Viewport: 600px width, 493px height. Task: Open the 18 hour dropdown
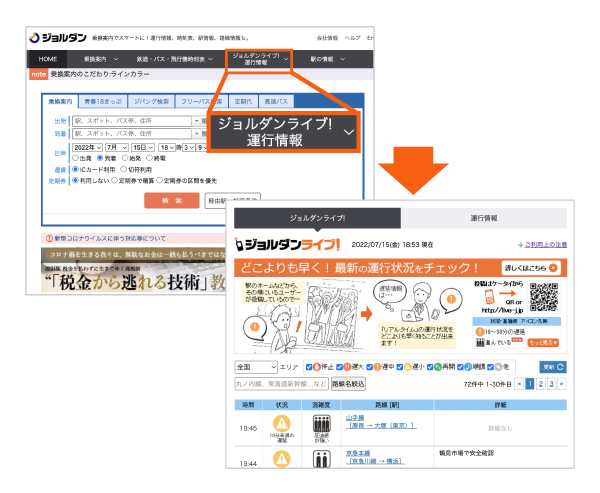(x=167, y=147)
